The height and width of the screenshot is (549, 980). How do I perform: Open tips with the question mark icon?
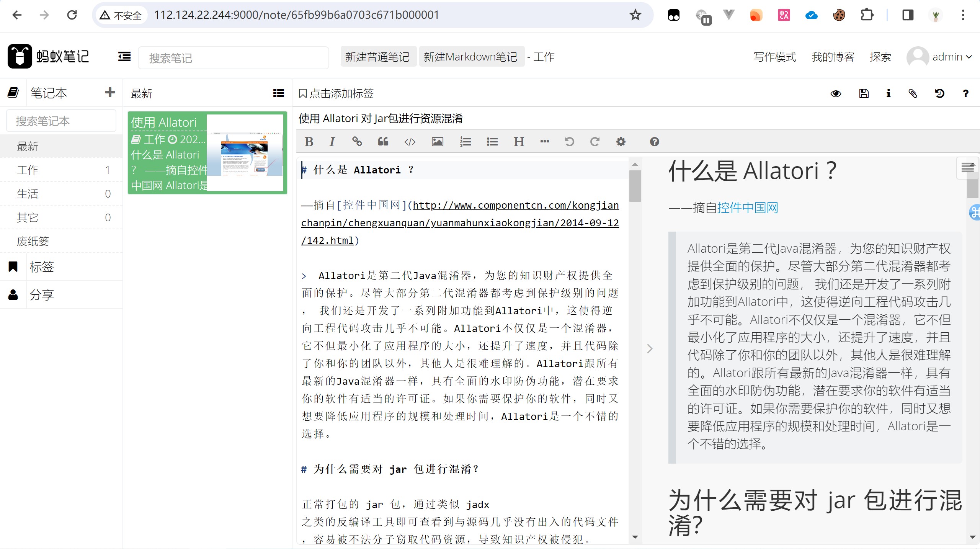[x=965, y=93]
